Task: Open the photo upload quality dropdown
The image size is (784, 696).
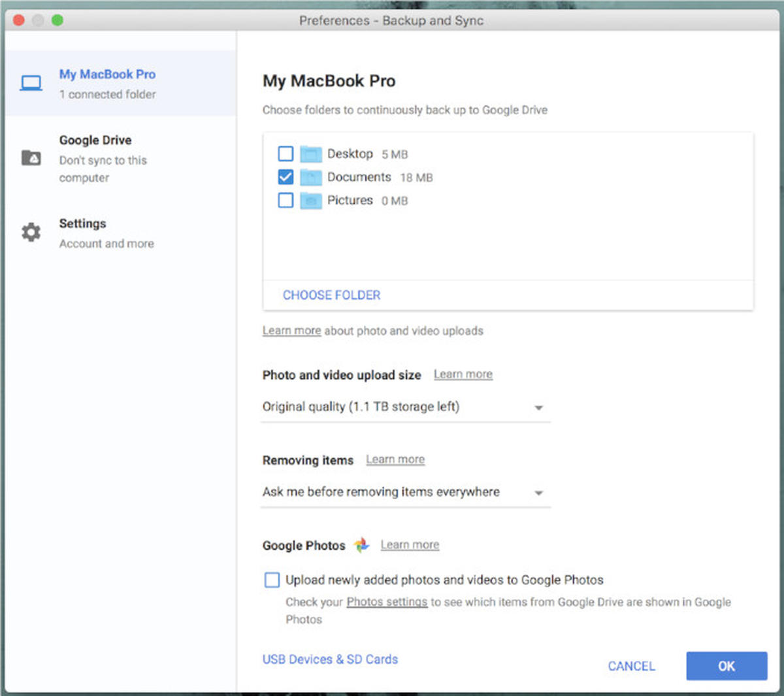Action: pyautogui.click(x=405, y=407)
